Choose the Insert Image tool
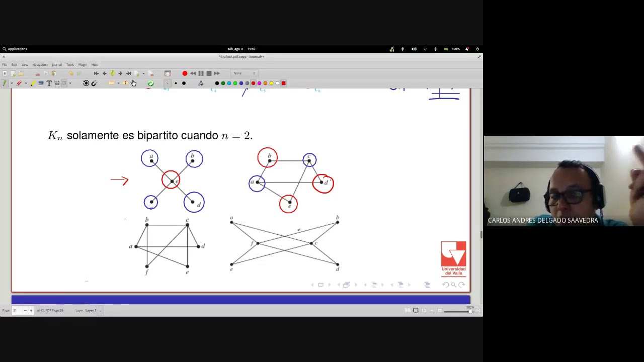This screenshot has height=362, width=644. pos(41,83)
